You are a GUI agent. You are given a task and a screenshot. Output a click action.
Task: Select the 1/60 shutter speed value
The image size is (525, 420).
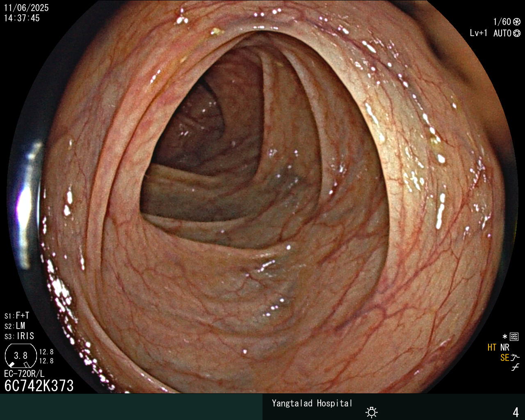[x=502, y=22]
